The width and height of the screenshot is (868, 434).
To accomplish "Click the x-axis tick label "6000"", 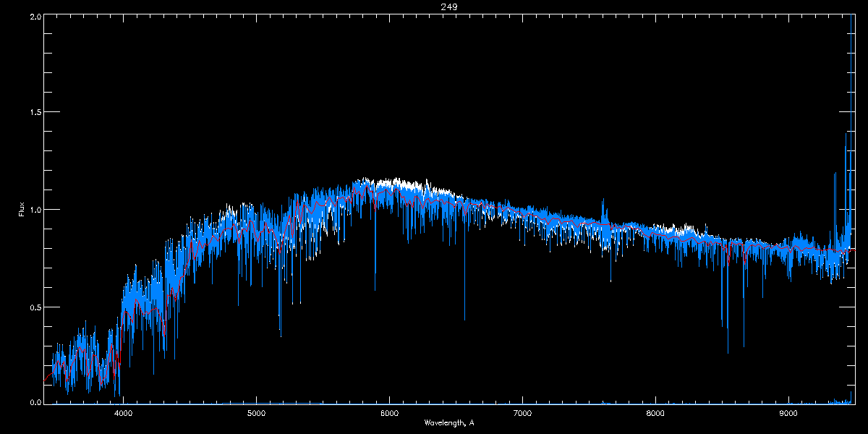I will [x=389, y=414].
